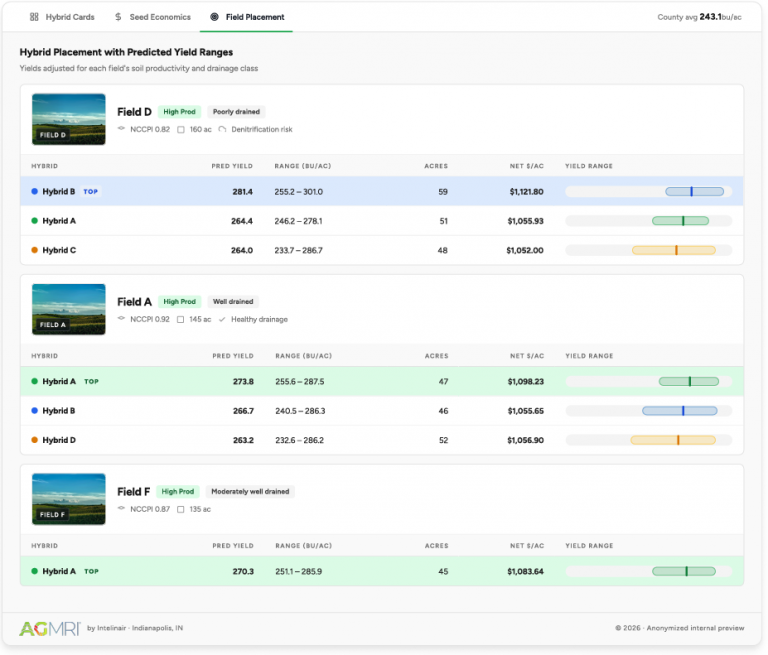The width and height of the screenshot is (768, 655).
Task: Click the Hybrid D row in Field A
Action: pyautogui.click(x=300, y=440)
